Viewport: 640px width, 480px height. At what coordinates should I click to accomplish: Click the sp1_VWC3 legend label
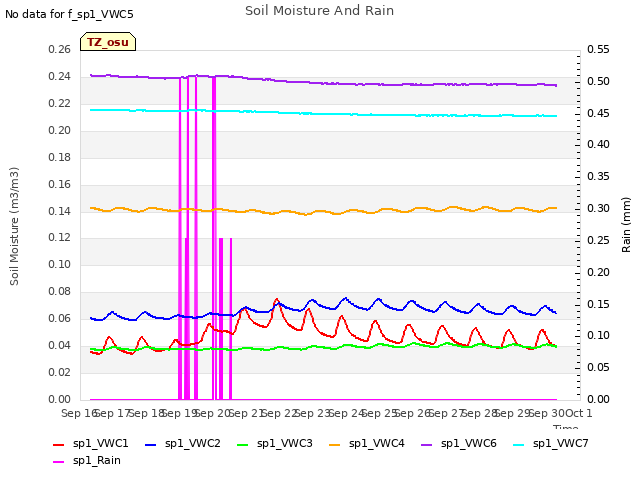(x=284, y=443)
